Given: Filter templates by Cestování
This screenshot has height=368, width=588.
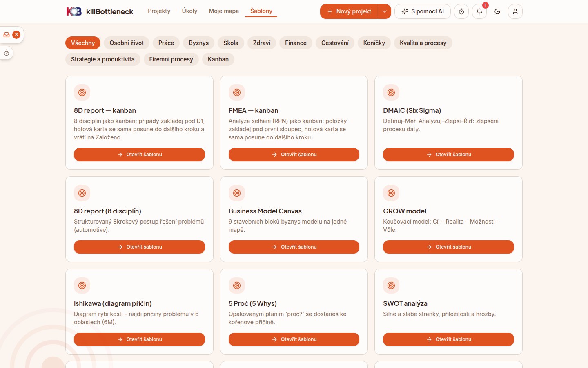Looking at the screenshot, I should [x=335, y=43].
